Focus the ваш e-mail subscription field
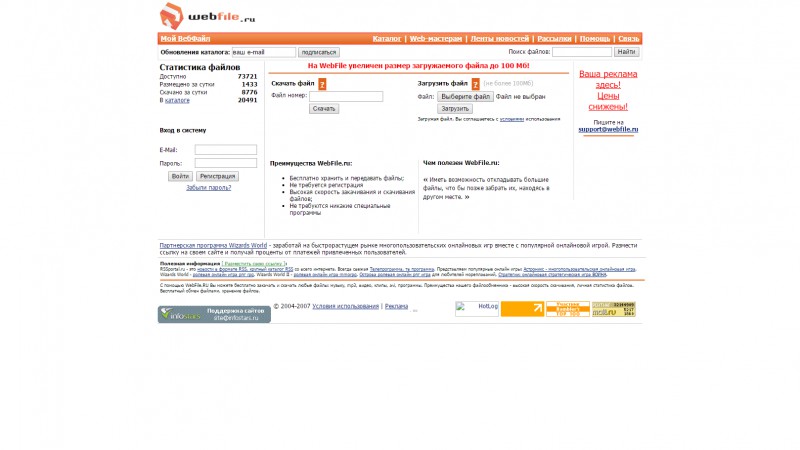This screenshot has height=450, width=800. click(264, 52)
